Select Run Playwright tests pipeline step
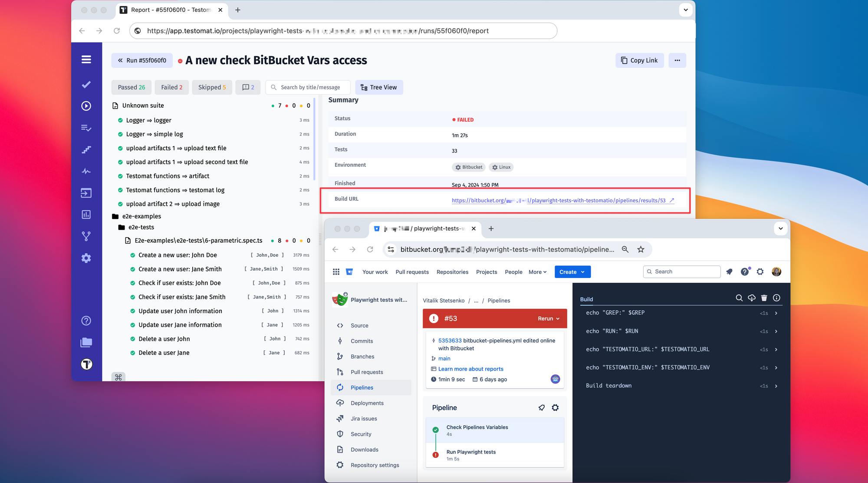This screenshot has width=868, height=483. (x=495, y=455)
